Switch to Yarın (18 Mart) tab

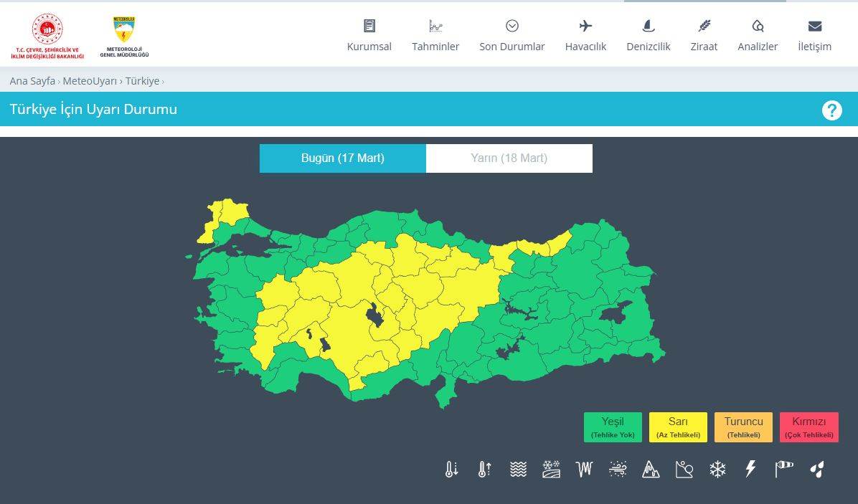point(509,158)
